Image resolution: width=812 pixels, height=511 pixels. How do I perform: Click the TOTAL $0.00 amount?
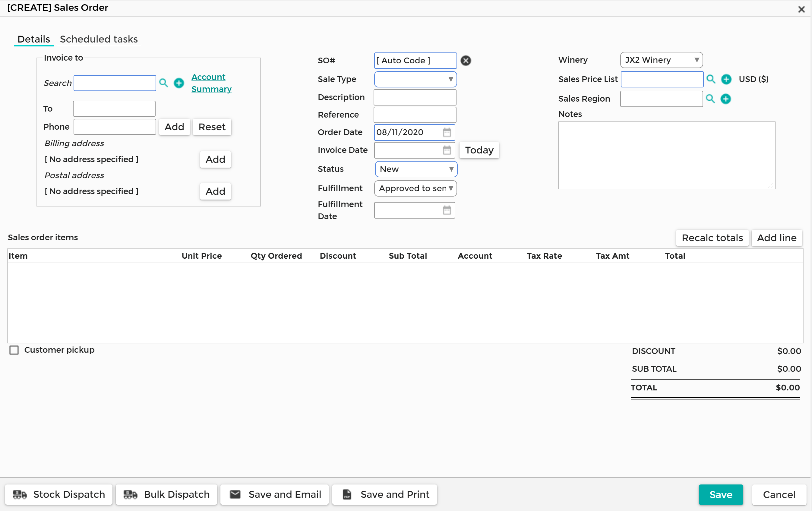click(x=787, y=388)
